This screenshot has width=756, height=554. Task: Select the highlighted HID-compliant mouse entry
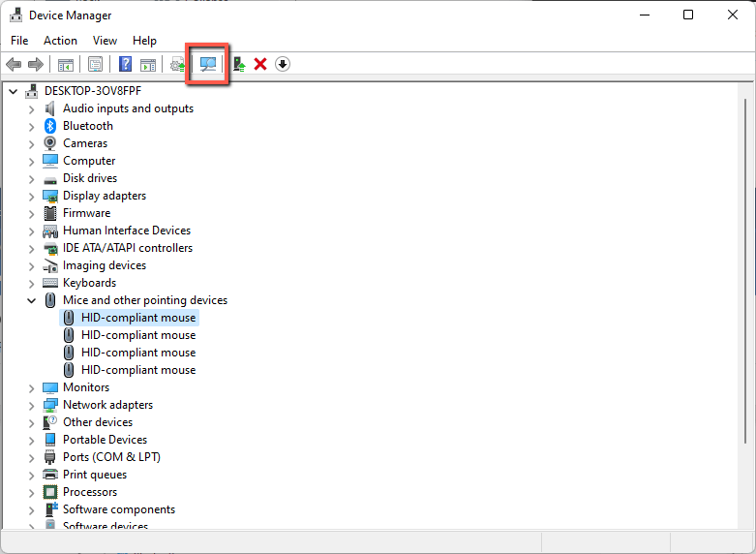[x=129, y=318]
